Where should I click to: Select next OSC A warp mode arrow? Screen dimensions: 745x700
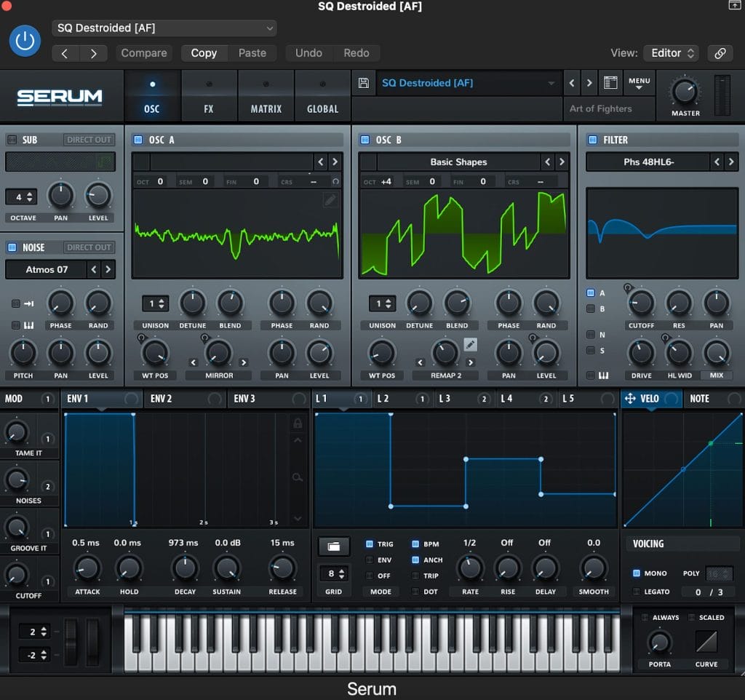(x=244, y=362)
